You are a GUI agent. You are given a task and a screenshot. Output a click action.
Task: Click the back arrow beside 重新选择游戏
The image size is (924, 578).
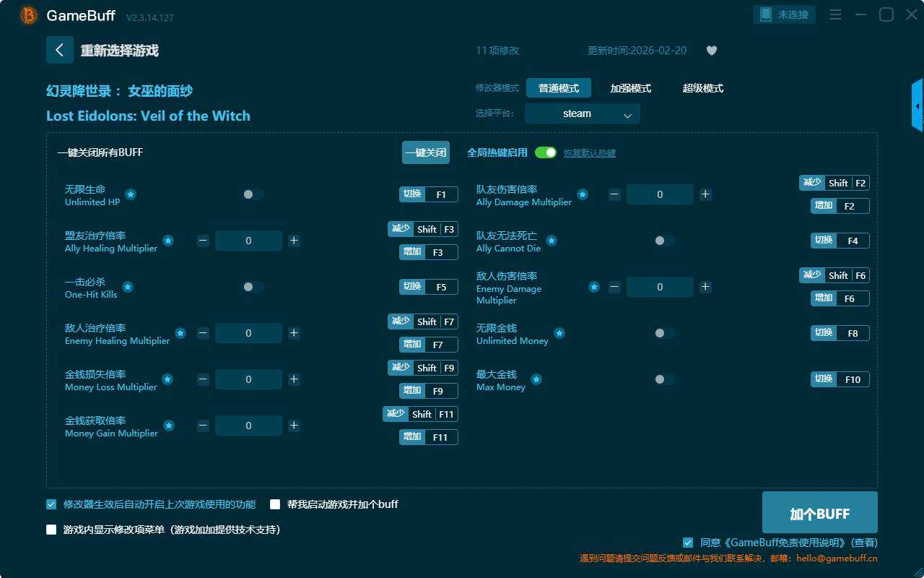click(60, 50)
